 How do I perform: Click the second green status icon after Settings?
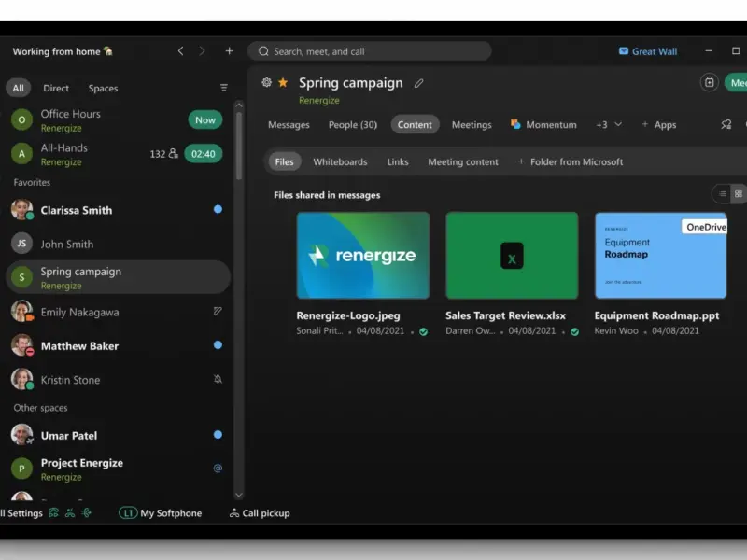[x=70, y=512]
